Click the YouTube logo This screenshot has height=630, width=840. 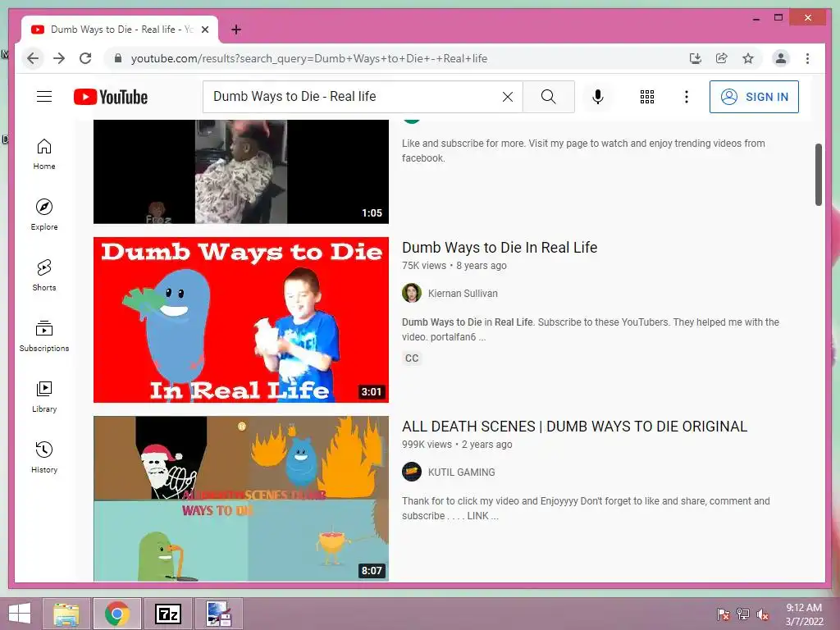pos(111,97)
